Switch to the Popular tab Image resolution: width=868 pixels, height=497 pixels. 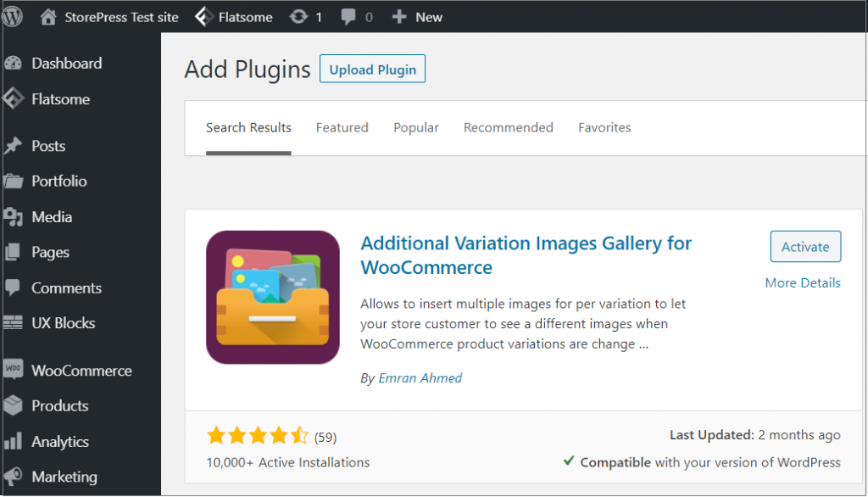pyautogui.click(x=416, y=128)
